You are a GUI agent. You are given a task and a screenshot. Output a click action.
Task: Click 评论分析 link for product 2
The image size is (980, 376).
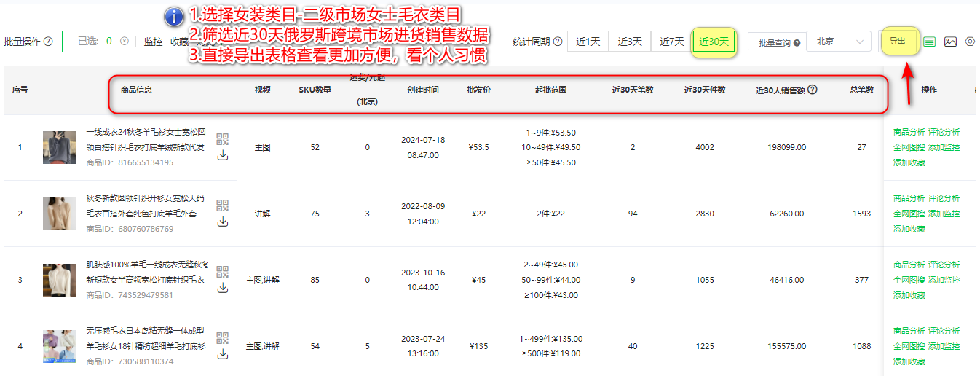point(944,198)
